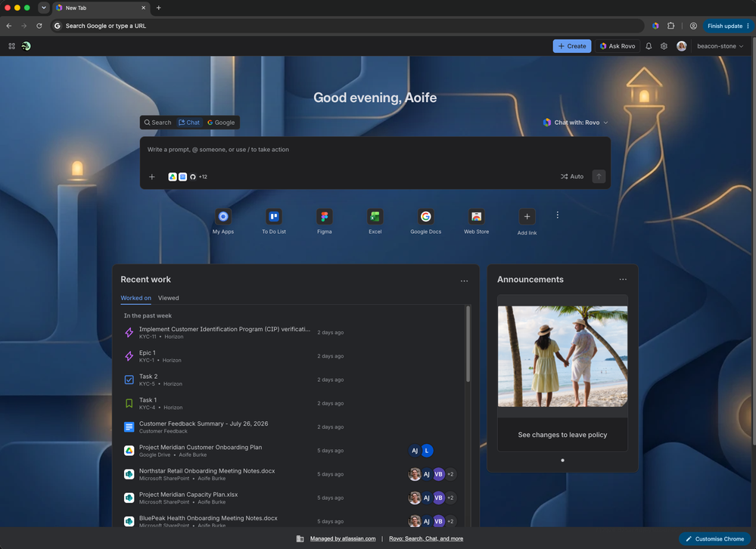Screen dimensions: 756x549
Task: Click Customise Chrome button
Action: [x=715, y=539]
